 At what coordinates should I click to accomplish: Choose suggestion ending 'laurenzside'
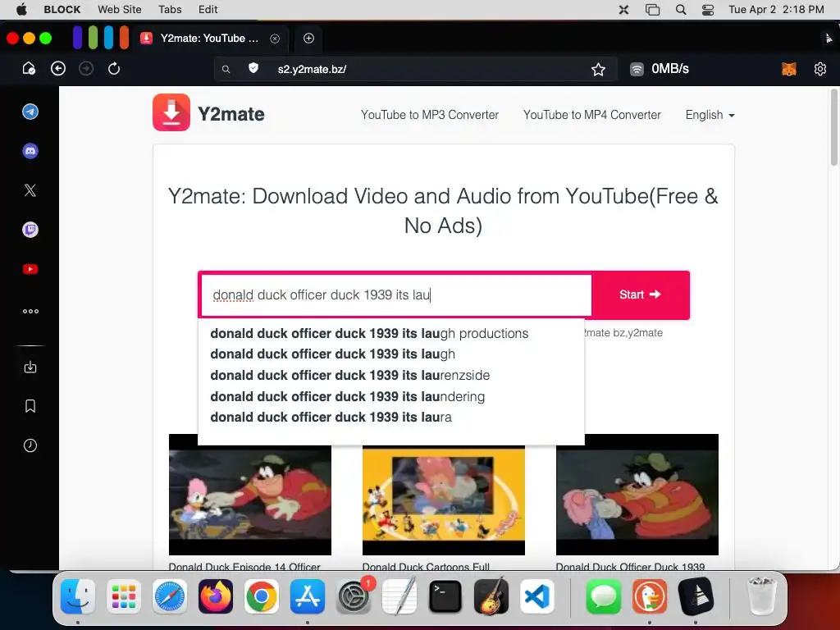(x=391, y=375)
